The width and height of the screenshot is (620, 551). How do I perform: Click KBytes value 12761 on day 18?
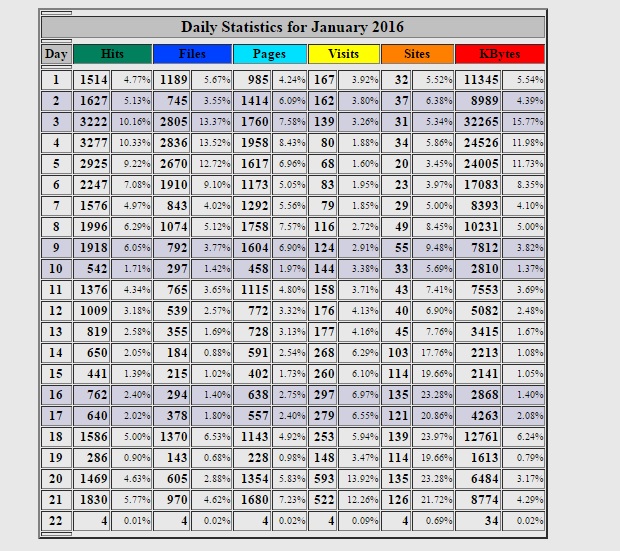(x=478, y=436)
